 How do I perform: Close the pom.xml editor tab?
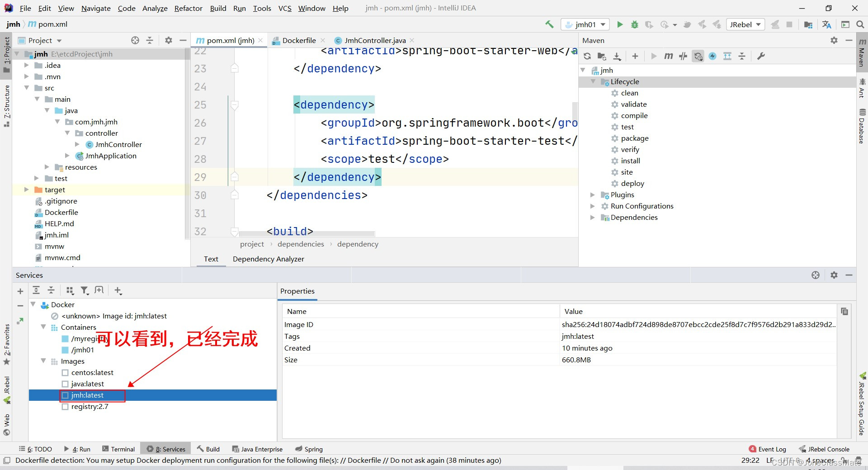tap(260, 40)
